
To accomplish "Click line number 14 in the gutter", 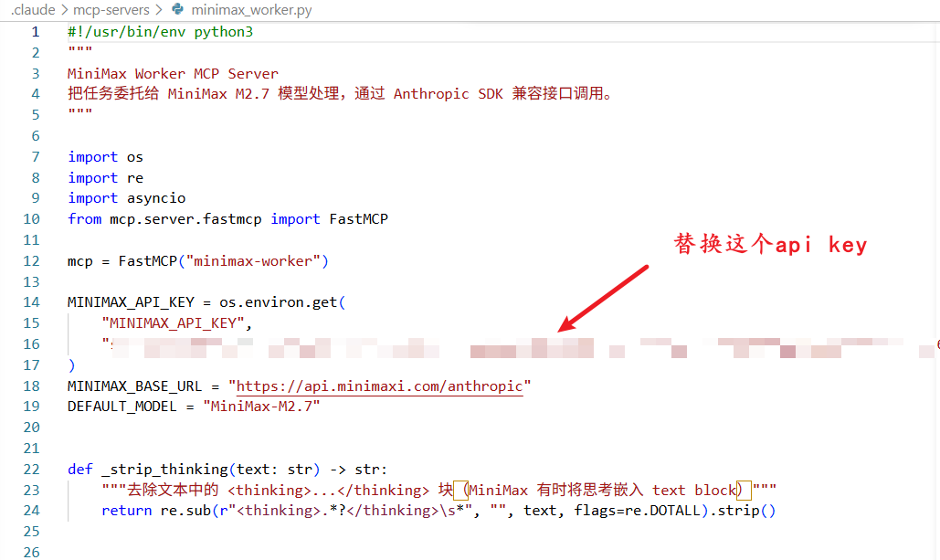I will 31,302.
